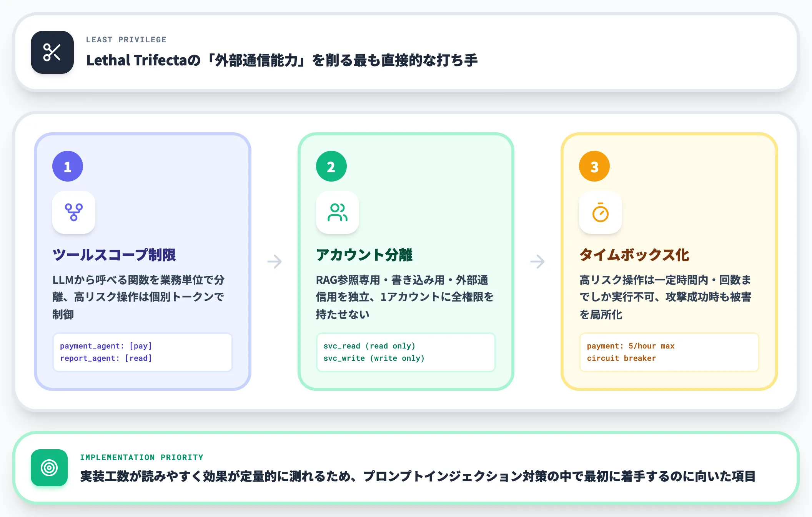Click the green target icon in the priority banner
The width and height of the screenshot is (812, 517).
pyautogui.click(x=49, y=468)
